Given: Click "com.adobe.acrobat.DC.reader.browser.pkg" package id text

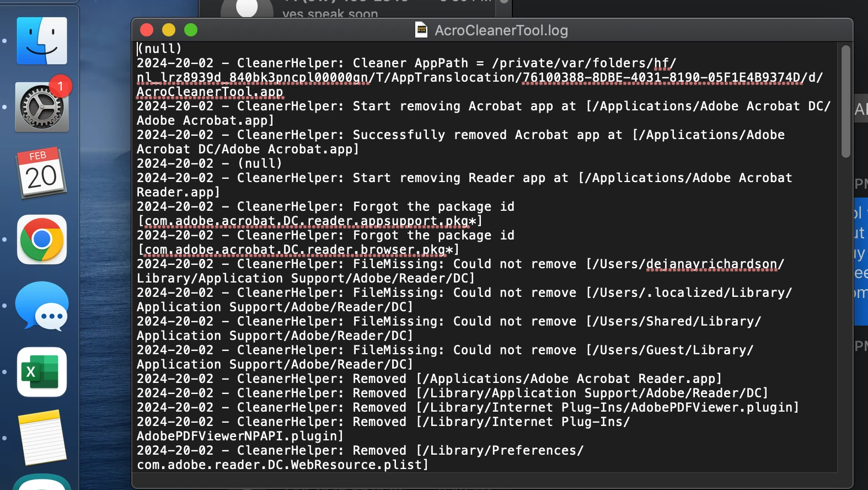Looking at the screenshot, I should point(295,249).
